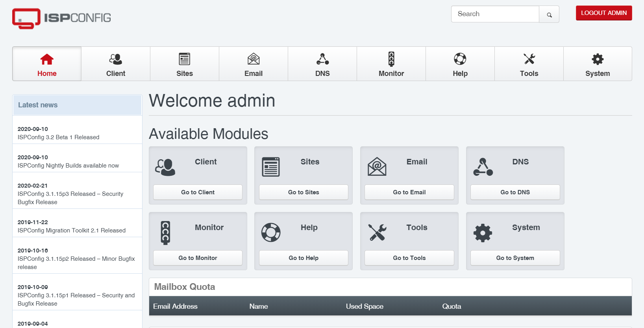Click the Email Address column header
This screenshot has width=644, height=328.
click(175, 306)
